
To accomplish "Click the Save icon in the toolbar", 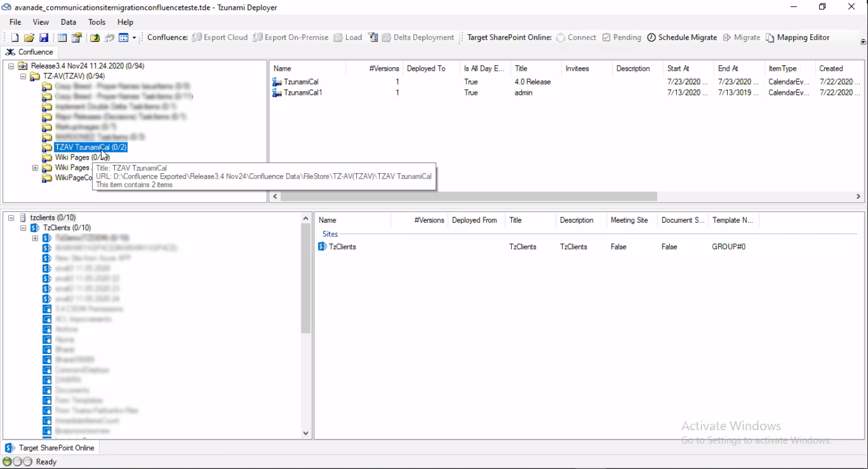I will 44,37.
